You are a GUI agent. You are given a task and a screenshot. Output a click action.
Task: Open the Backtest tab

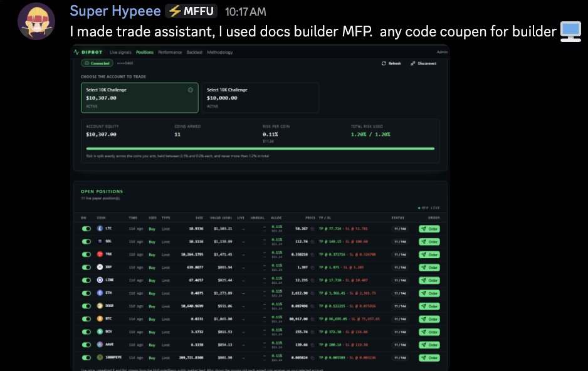pos(194,52)
